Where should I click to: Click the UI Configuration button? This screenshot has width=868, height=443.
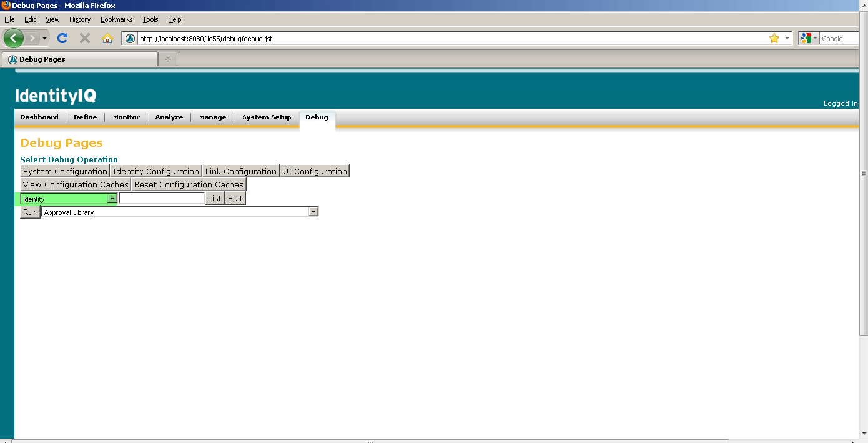(x=315, y=171)
